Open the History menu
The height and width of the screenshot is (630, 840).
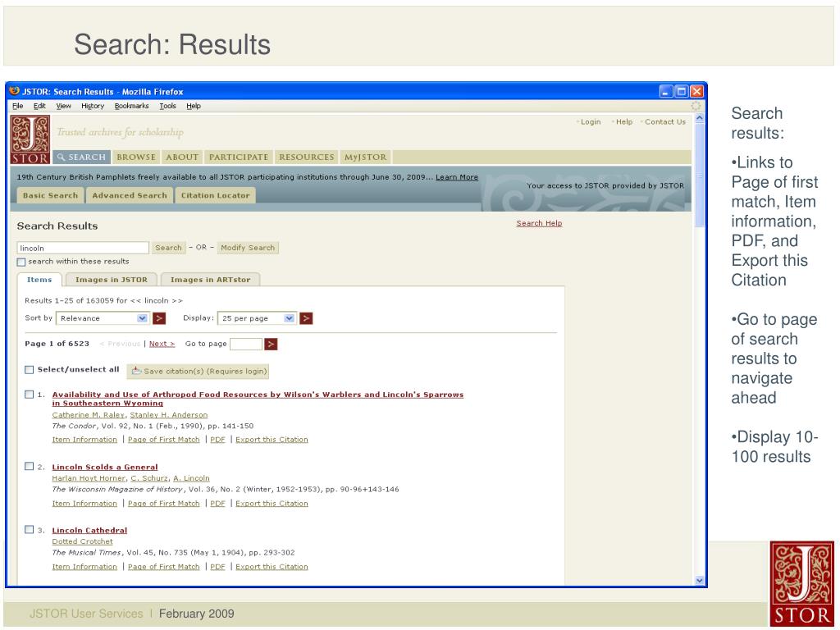pyautogui.click(x=93, y=106)
